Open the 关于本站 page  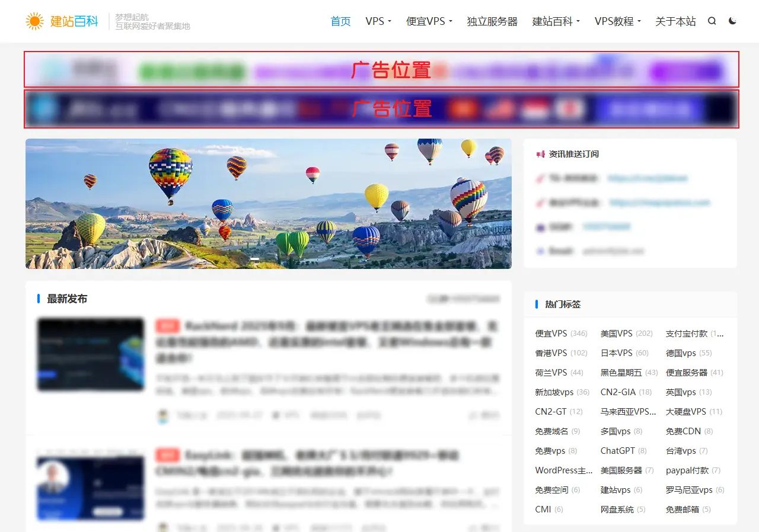tap(675, 21)
